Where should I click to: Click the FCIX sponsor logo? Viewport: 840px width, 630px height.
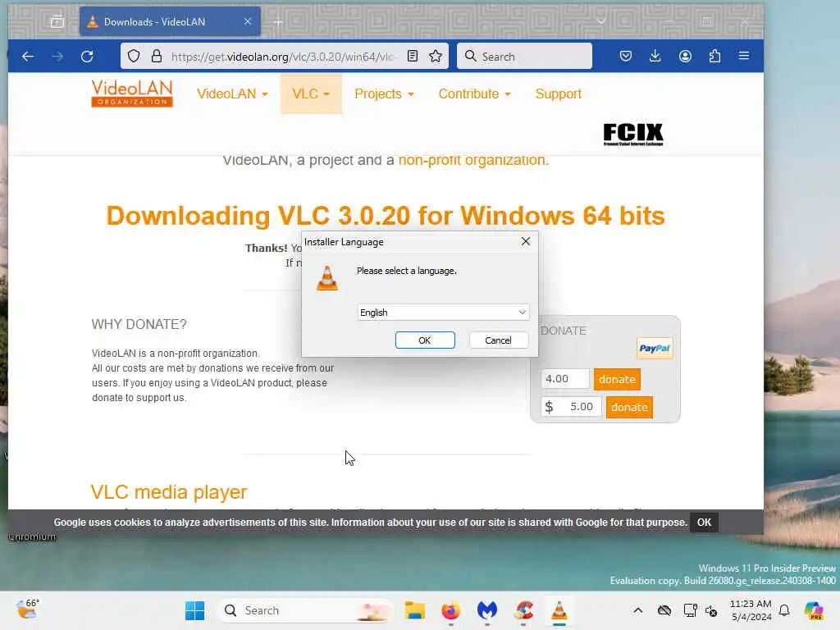tap(633, 134)
